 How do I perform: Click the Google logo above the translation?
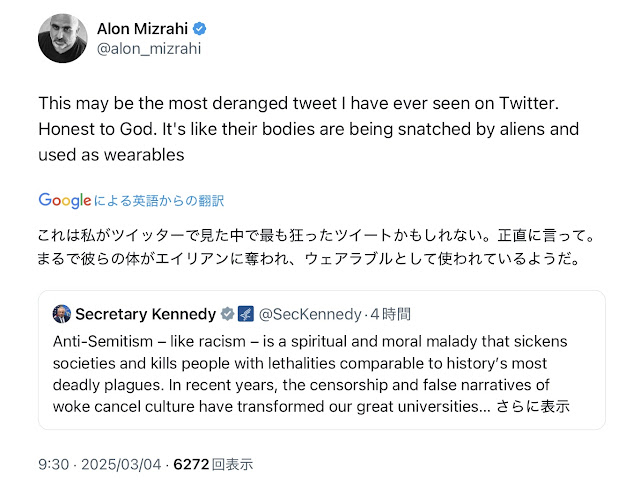(64, 200)
